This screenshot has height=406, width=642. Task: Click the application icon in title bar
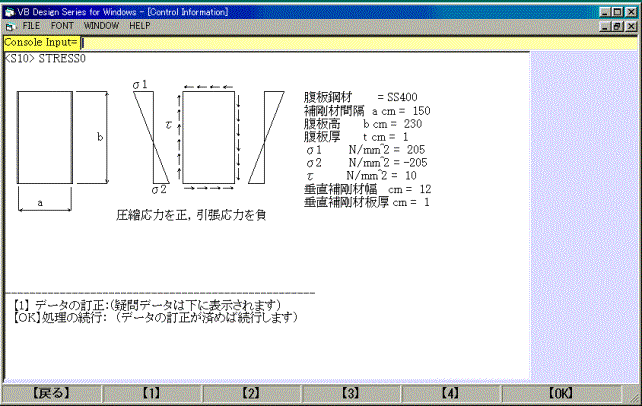[x=10, y=12]
